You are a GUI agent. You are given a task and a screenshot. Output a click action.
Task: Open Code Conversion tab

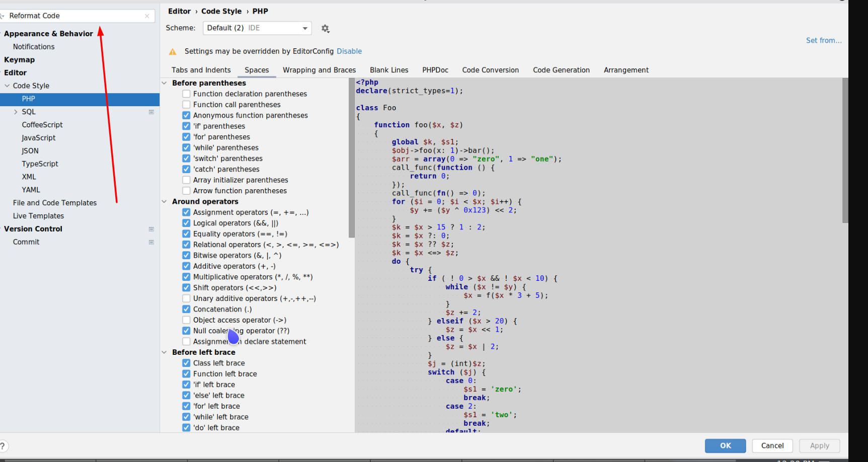tap(491, 70)
